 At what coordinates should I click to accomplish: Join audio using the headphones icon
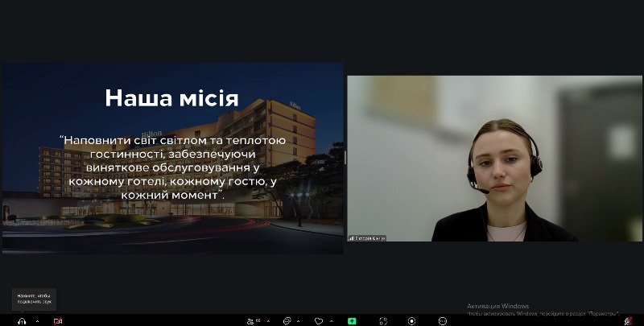click(x=22, y=321)
